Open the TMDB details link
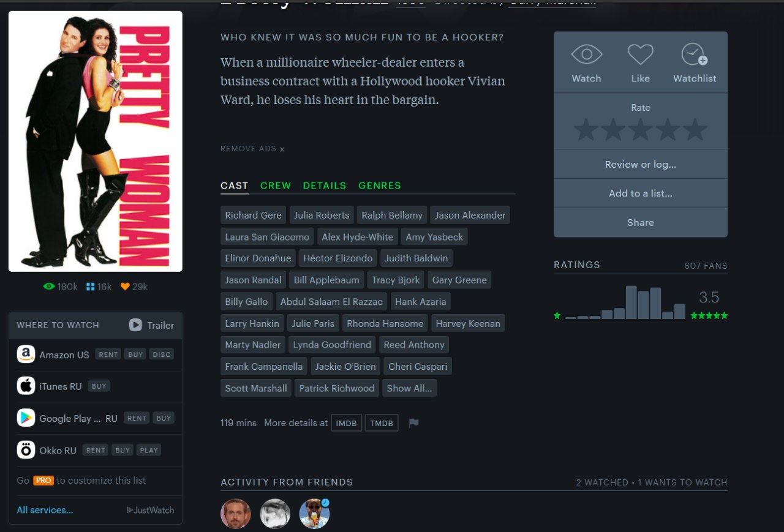 pos(382,423)
